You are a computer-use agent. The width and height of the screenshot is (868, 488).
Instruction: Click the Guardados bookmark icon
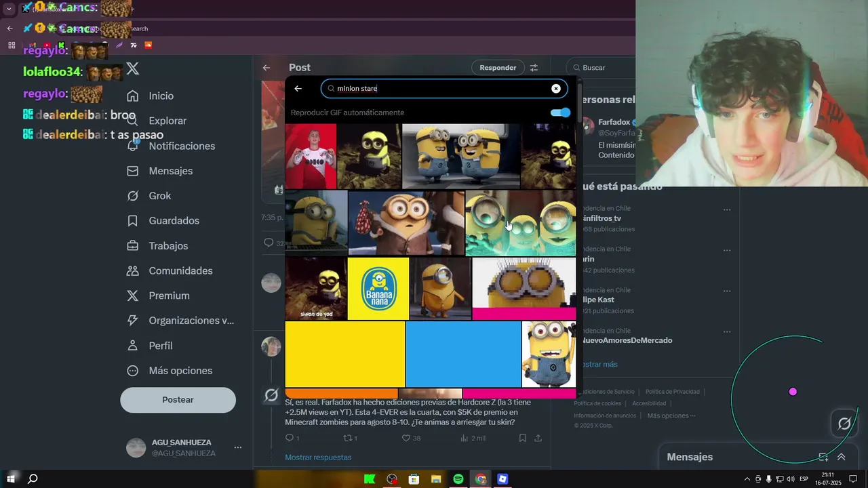[133, 221]
